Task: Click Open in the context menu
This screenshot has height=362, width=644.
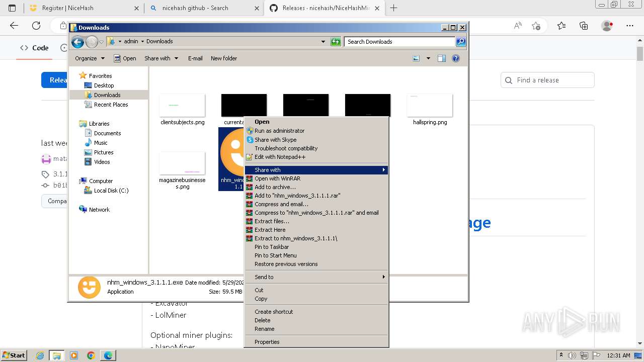Action: [x=316, y=122]
